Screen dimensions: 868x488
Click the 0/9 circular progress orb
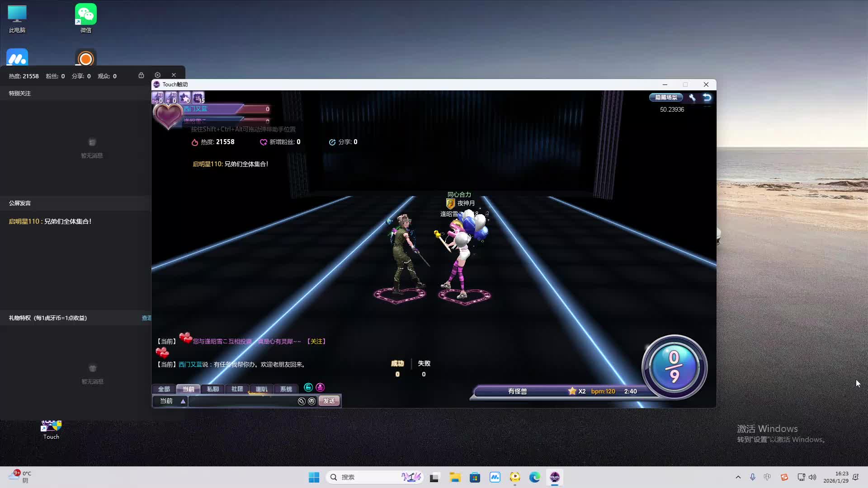coord(674,367)
